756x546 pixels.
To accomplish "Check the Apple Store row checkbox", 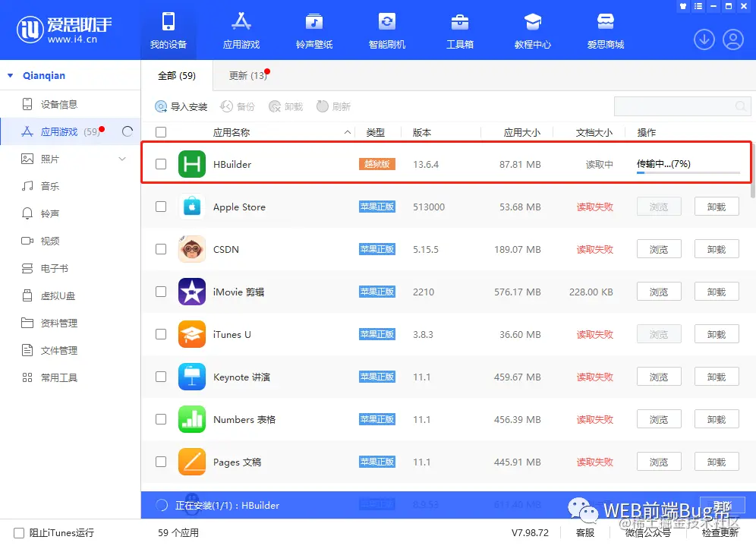I will click(161, 207).
